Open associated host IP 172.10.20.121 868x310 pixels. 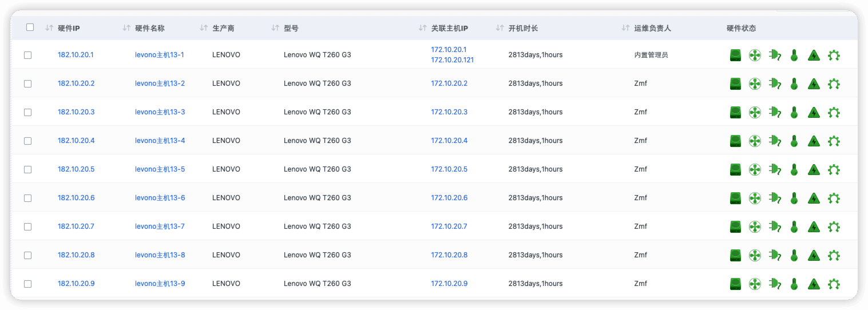point(452,60)
